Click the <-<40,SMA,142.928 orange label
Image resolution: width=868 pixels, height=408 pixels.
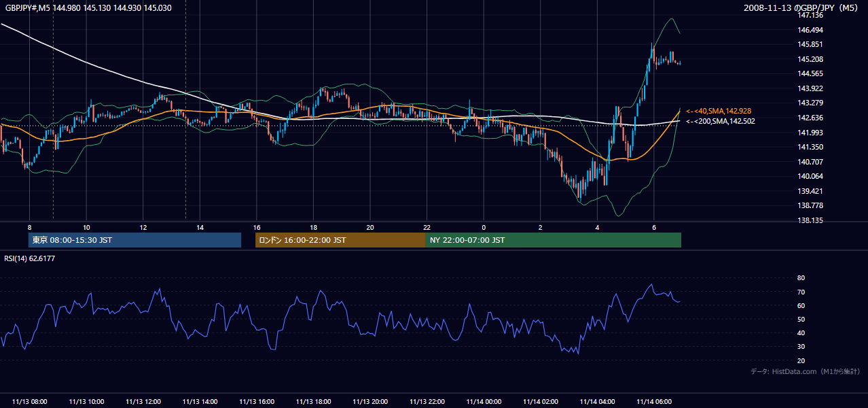(719, 111)
